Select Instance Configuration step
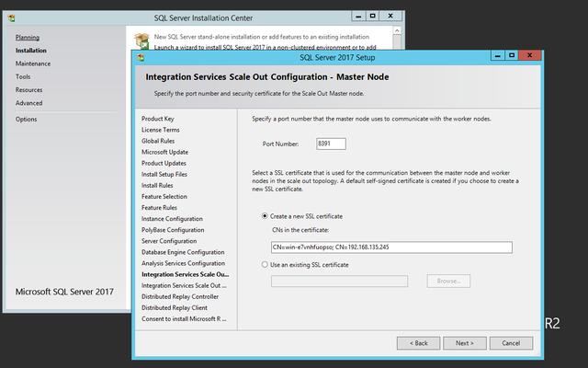588x368 pixels. pyautogui.click(x=172, y=219)
